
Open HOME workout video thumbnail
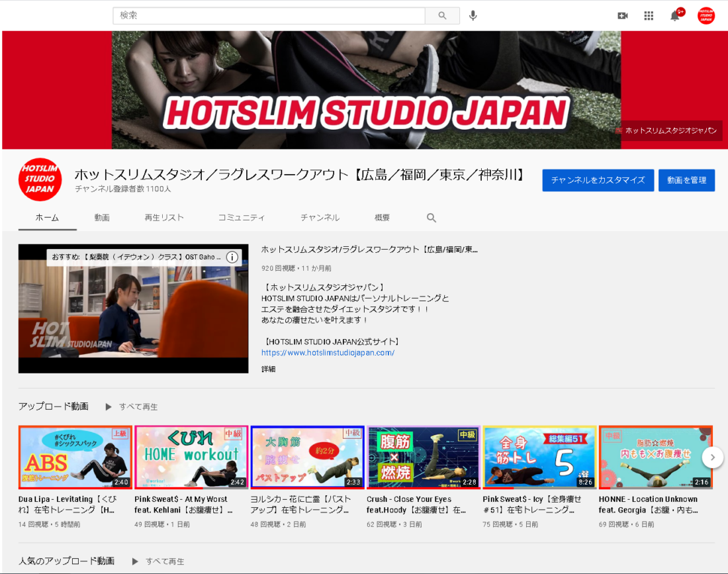tap(191, 457)
